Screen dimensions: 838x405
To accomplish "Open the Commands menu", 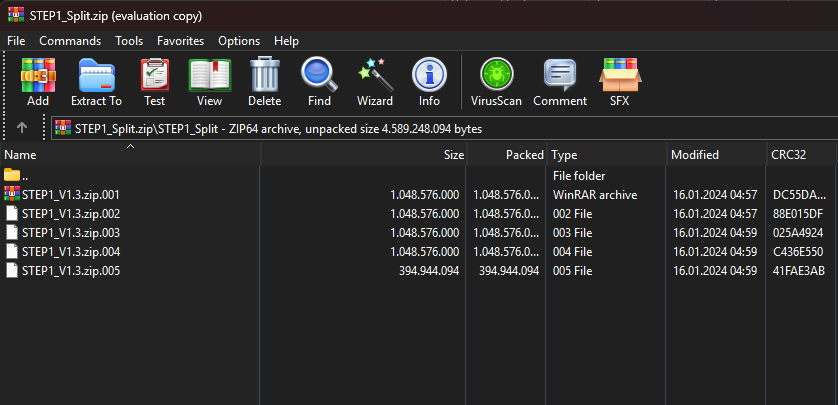I will [x=70, y=41].
